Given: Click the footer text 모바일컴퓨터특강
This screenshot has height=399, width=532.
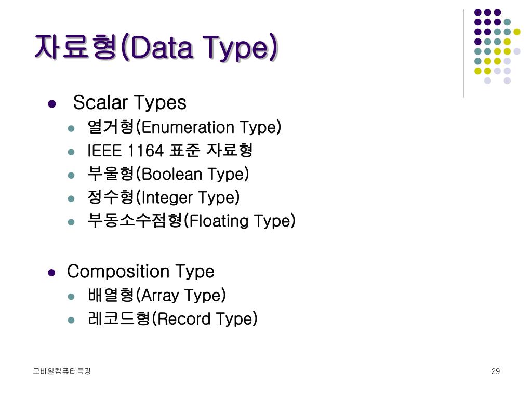Looking at the screenshot, I should [62, 371].
